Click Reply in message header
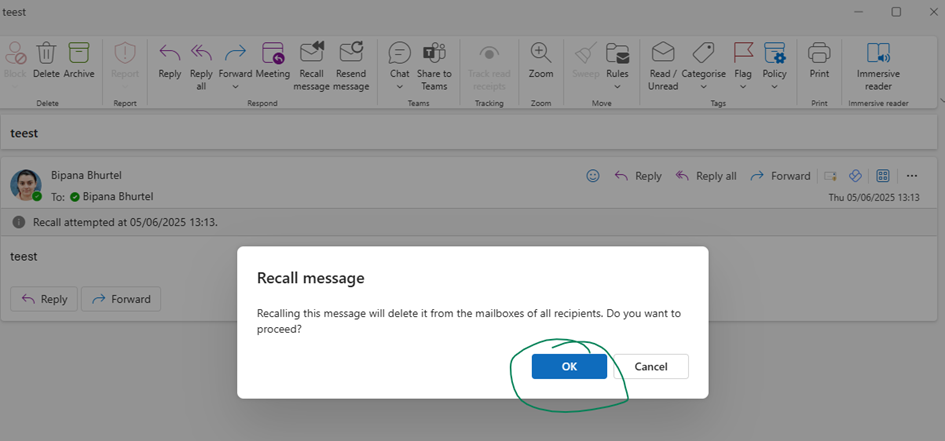 (x=638, y=176)
